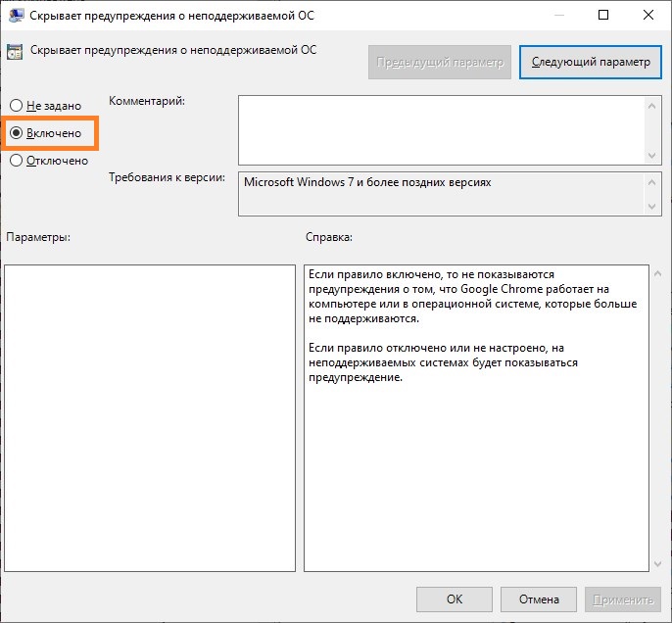This screenshot has width=672, height=623.
Task: Confirm with the OK button
Action: coord(454,599)
